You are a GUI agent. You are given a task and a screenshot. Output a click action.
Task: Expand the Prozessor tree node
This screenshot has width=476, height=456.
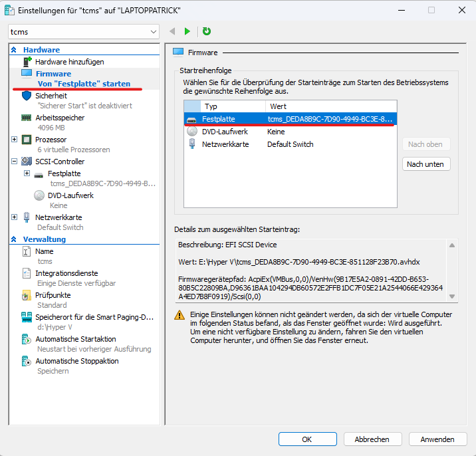(x=15, y=140)
